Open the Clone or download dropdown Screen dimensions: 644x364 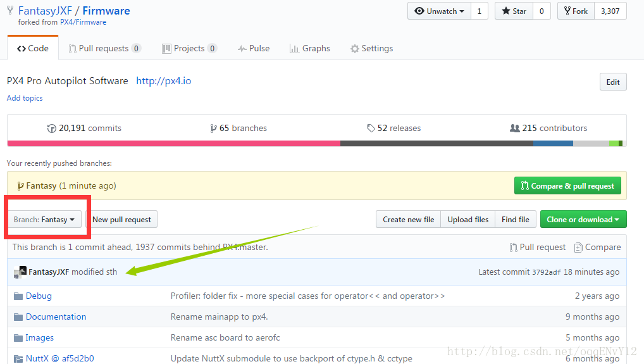coord(583,220)
